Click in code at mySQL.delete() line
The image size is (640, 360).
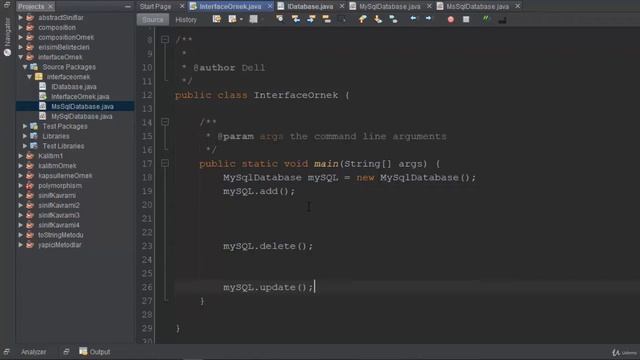(268, 246)
